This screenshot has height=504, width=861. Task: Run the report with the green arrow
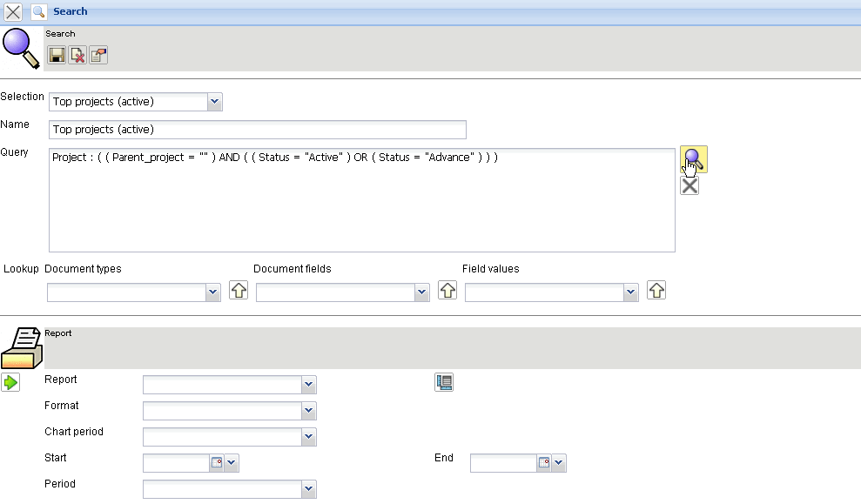click(x=10, y=382)
